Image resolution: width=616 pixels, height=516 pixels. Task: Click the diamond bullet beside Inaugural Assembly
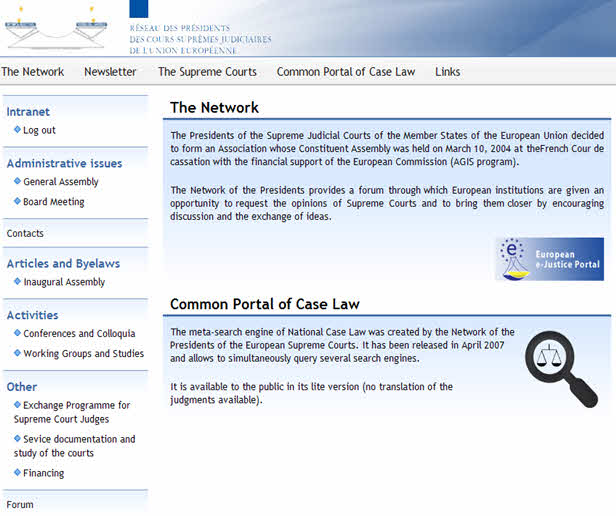click(17, 281)
